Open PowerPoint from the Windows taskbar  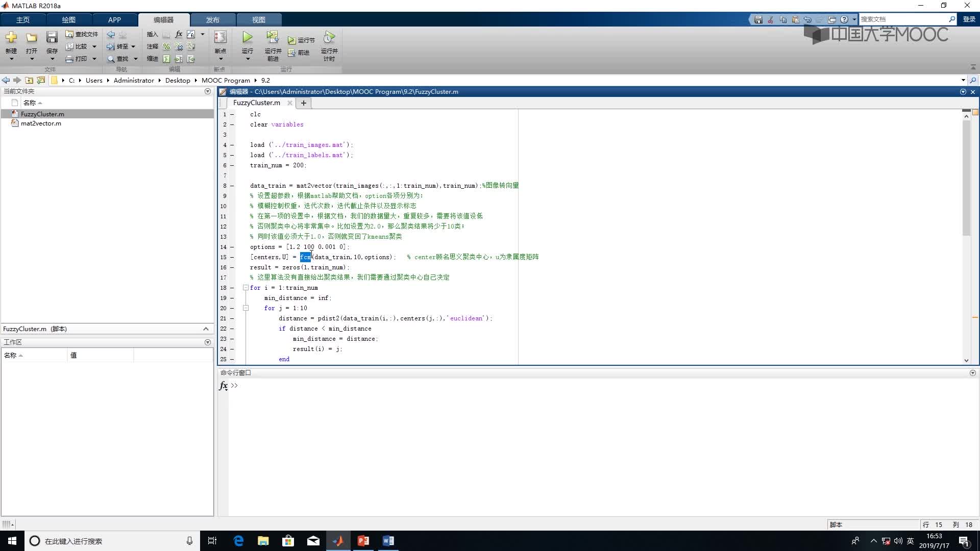point(363,541)
